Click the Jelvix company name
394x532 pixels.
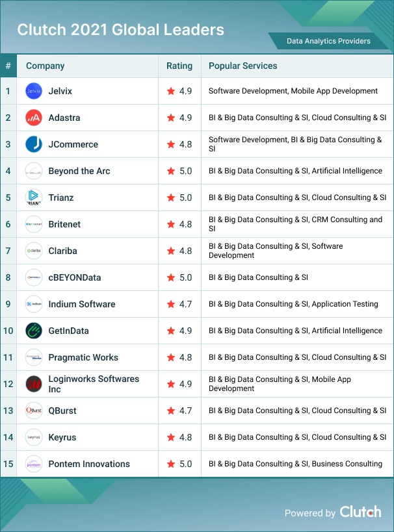tap(60, 91)
